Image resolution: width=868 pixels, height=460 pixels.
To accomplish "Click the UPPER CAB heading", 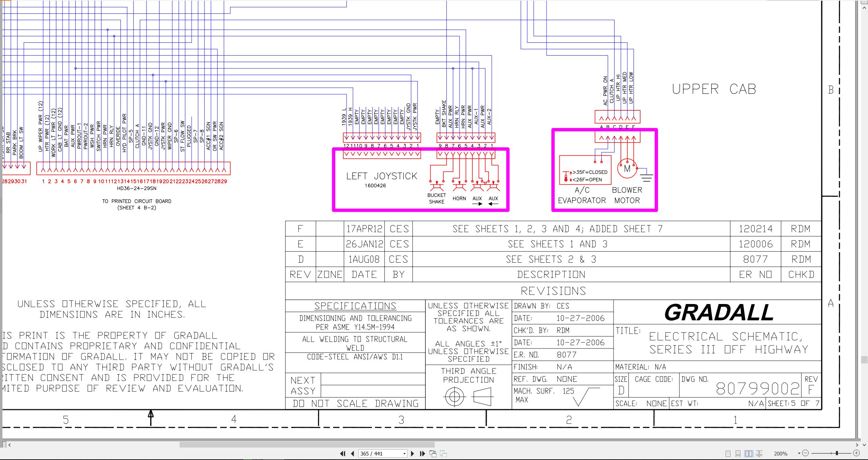I will click(714, 89).
